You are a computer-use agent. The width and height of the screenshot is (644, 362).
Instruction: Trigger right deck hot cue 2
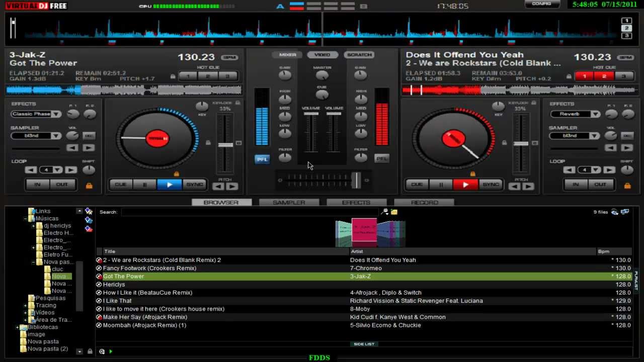[x=604, y=76]
